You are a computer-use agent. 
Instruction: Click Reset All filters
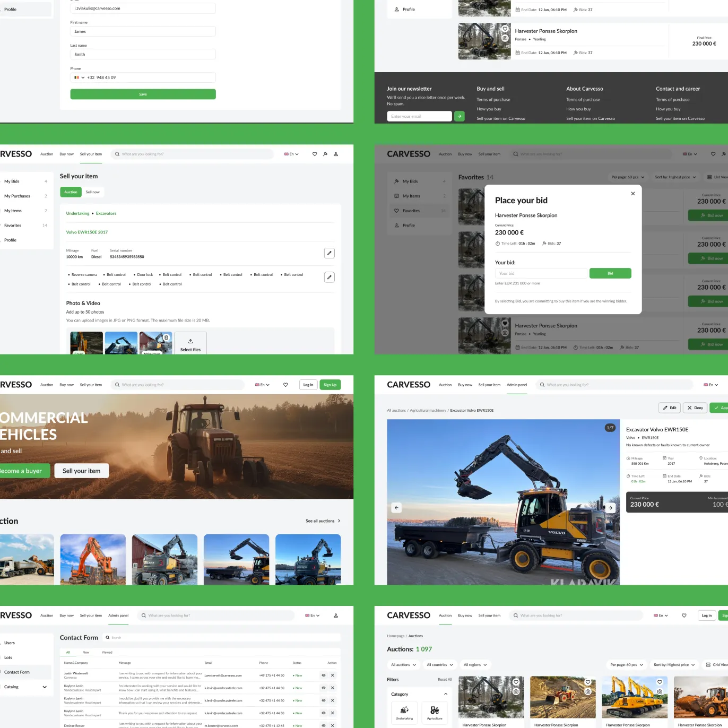pos(445,679)
